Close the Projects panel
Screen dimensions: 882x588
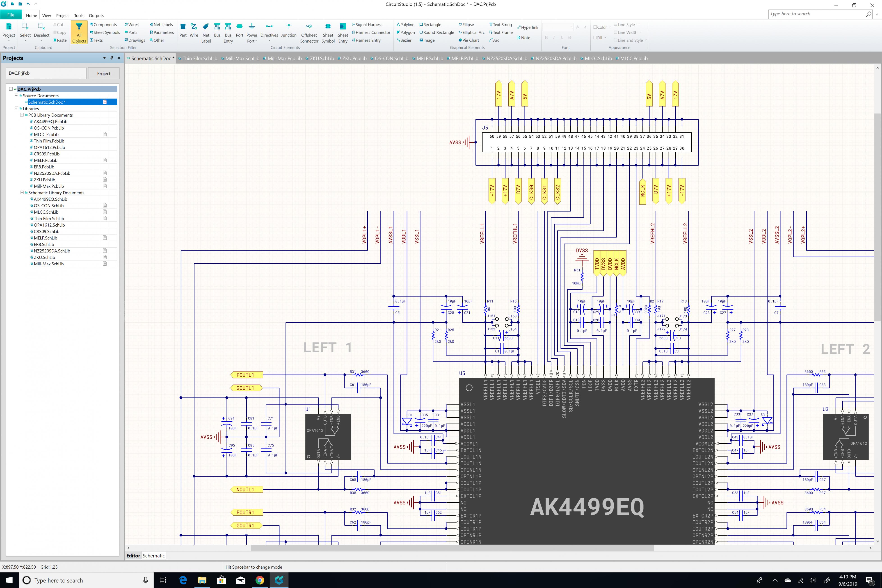[x=119, y=58]
